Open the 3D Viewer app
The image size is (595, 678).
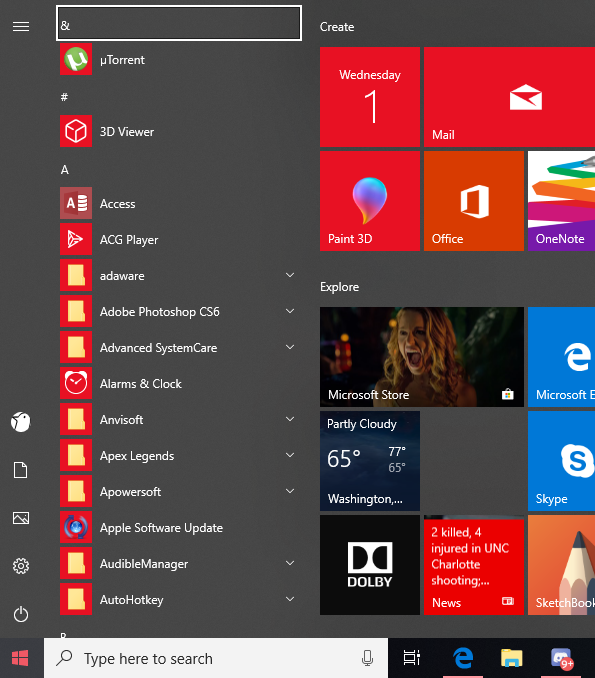(x=179, y=131)
